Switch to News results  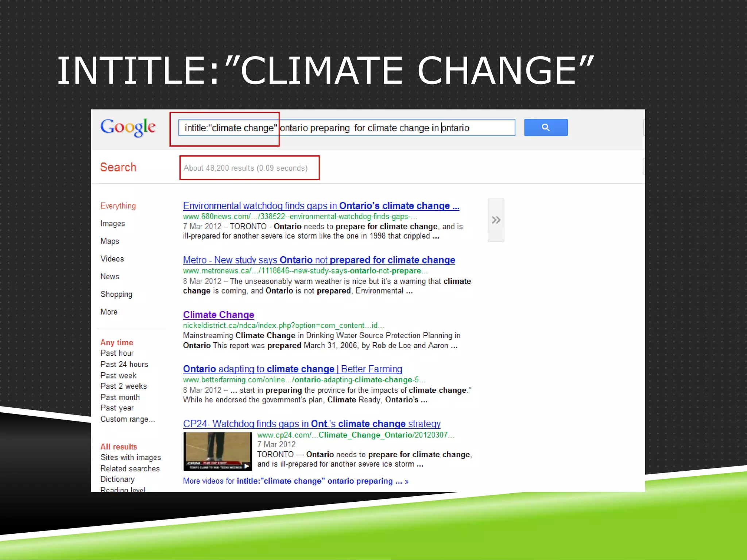[x=109, y=277]
